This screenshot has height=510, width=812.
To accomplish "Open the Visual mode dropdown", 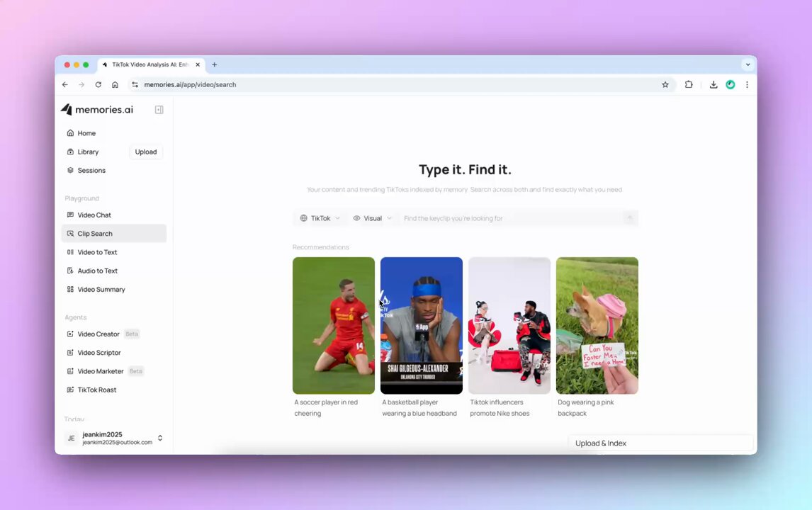I will [372, 218].
